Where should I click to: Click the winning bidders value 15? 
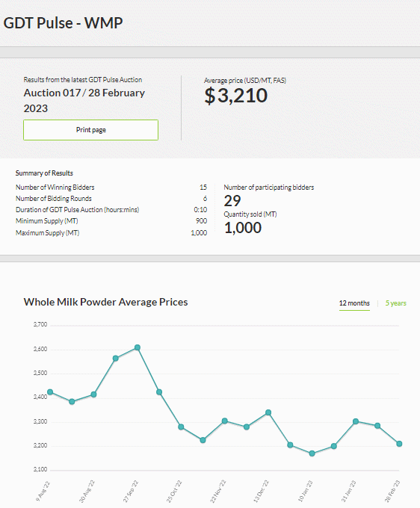(x=203, y=188)
